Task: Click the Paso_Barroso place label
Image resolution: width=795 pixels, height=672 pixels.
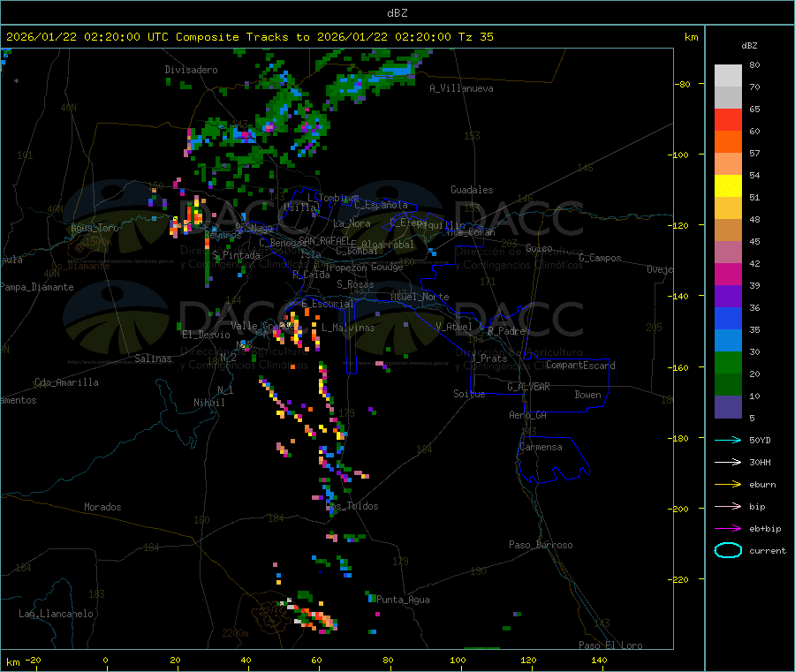Action: point(541,545)
